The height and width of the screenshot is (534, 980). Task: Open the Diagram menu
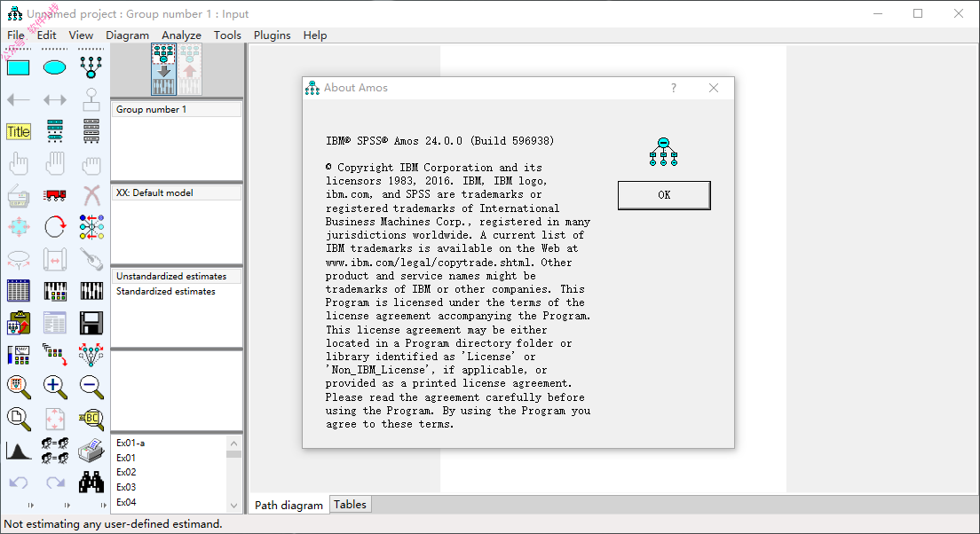point(128,35)
